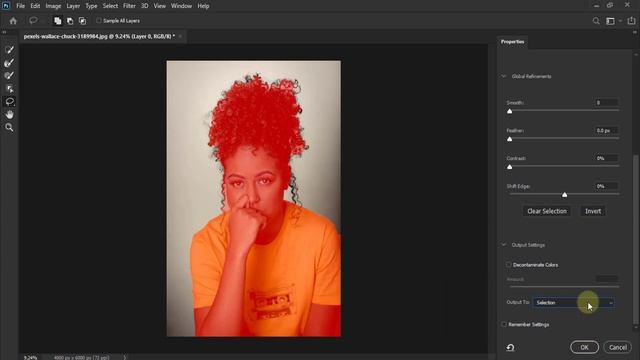This screenshot has width=640, height=360.
Task: Click the Shift Edge slider handle
Action: 564,195
